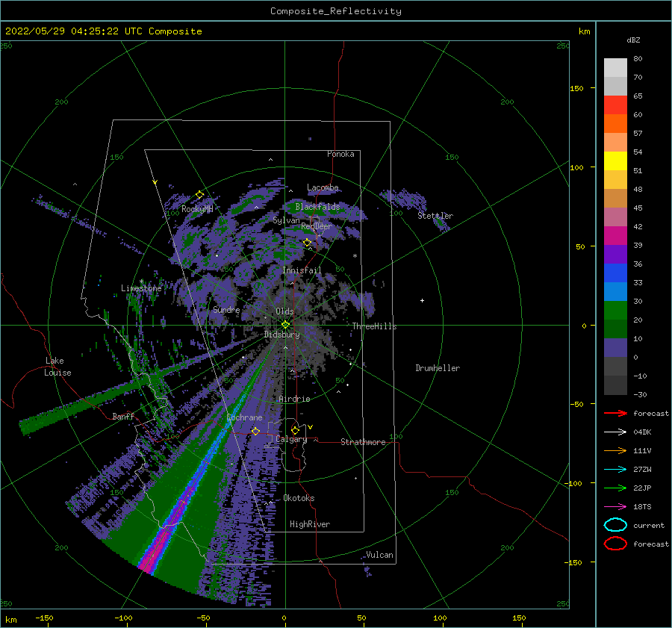Click the yellow diamond marker near RedDeer

click(308, 243)
